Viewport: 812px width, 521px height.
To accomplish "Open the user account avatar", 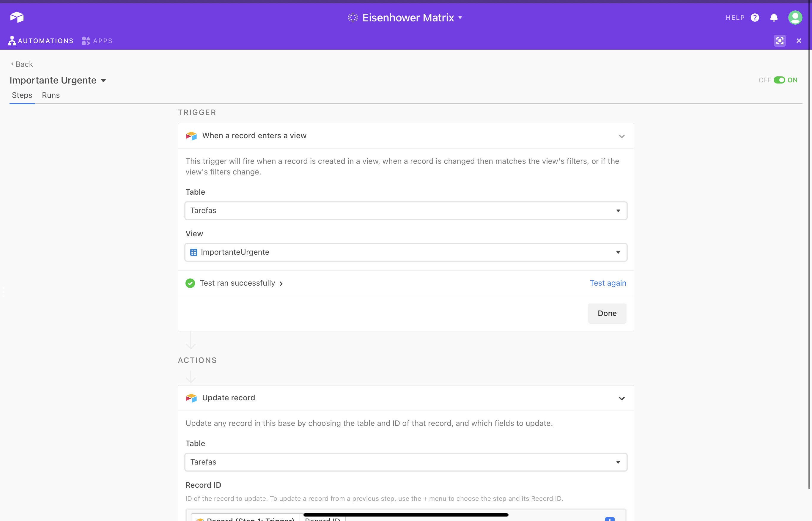I will coord(795,18).
